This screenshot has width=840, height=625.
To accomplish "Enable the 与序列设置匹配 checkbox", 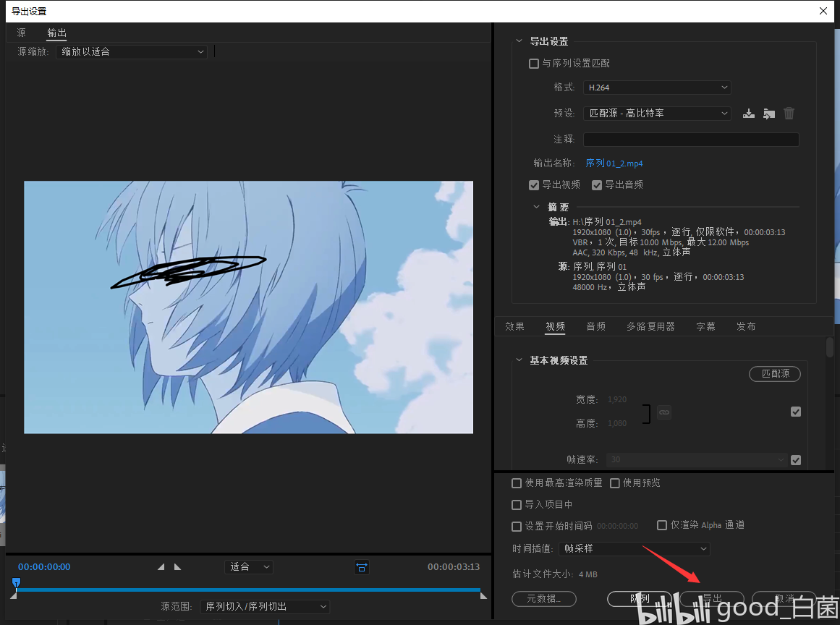I will click(533, 64).
